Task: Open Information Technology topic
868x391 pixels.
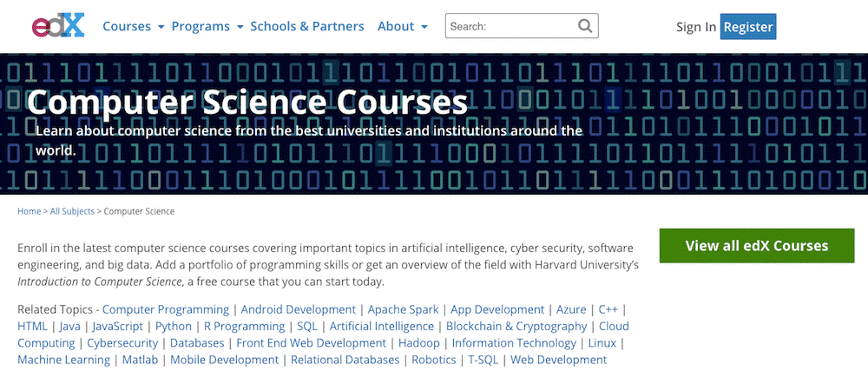Action: [x=514, y=343]
